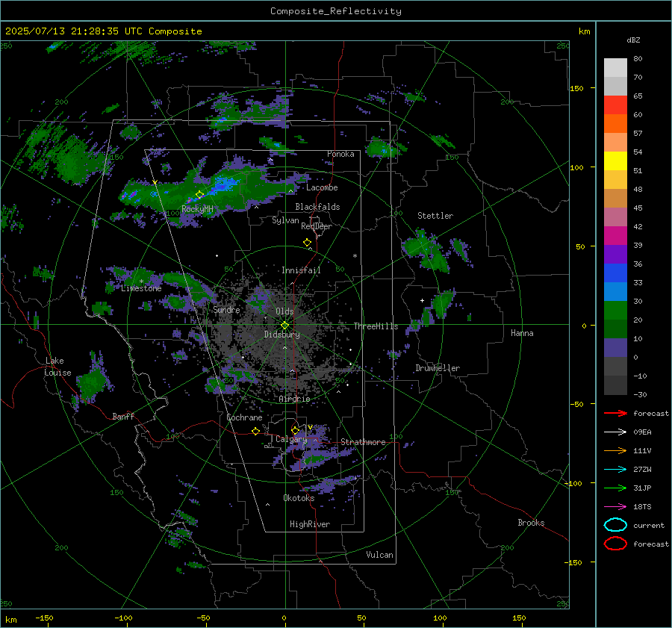Click the RedDeer city label
This screenshot has width=672, height=628.
click(317, 226)
